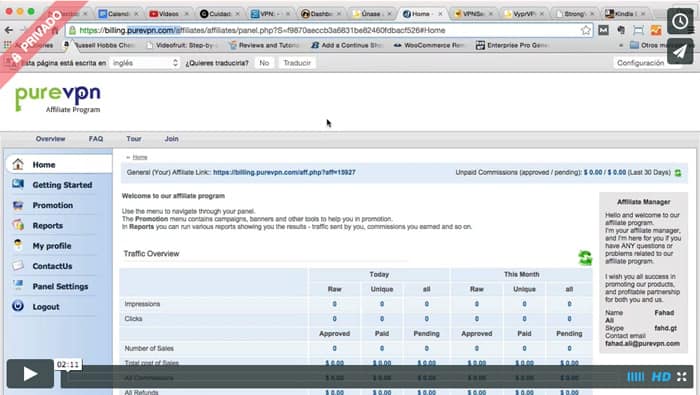Viewport: 700px width, 395px height.
Task: Switch to the Calendar browser tab
Action: [118, 14]
